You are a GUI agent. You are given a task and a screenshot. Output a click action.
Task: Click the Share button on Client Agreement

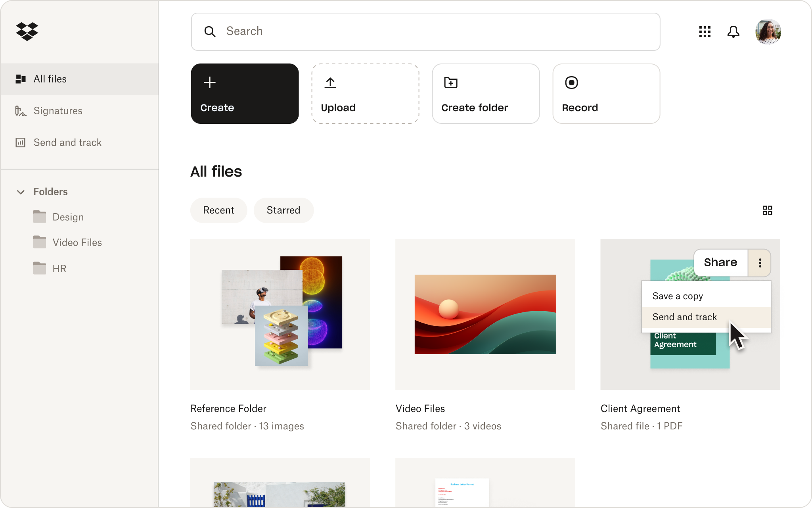(720, 262)
